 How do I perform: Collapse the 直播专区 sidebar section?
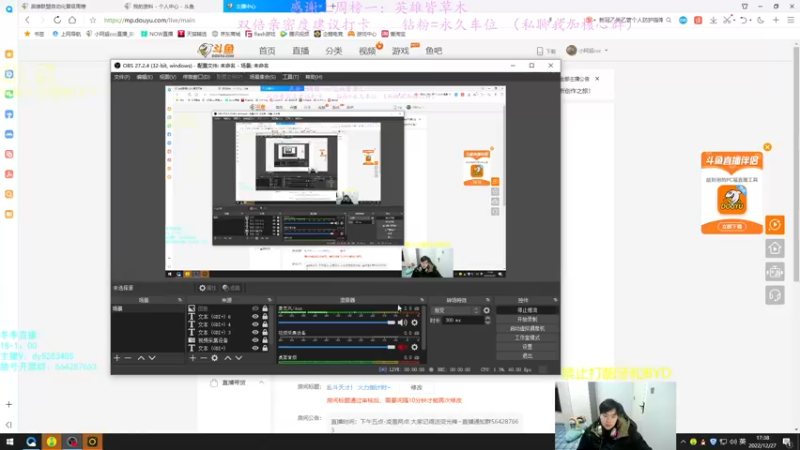[261, 383]
